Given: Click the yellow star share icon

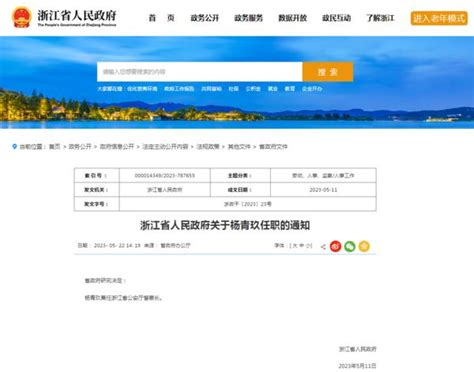Looking at the screenshot, I should pyautogui.click(x=364, y=246).
